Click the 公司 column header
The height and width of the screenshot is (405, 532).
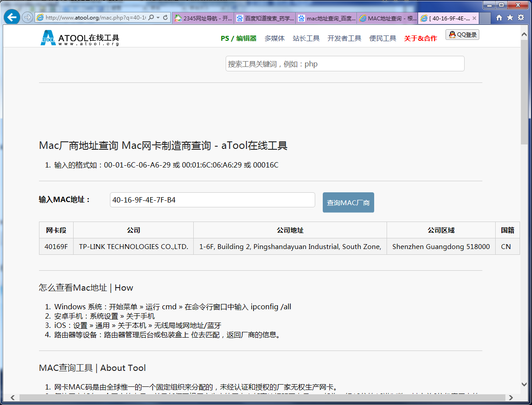(x=133, y=230)
